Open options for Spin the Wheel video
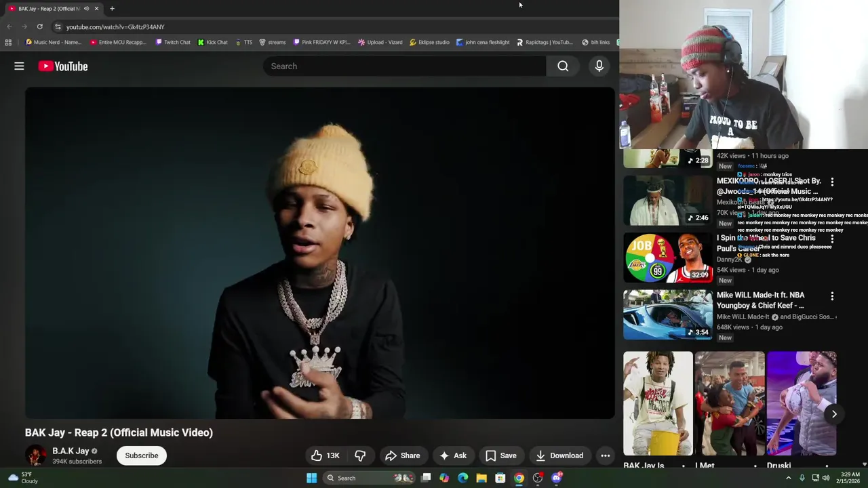868x488 pixels. (832, 239)
